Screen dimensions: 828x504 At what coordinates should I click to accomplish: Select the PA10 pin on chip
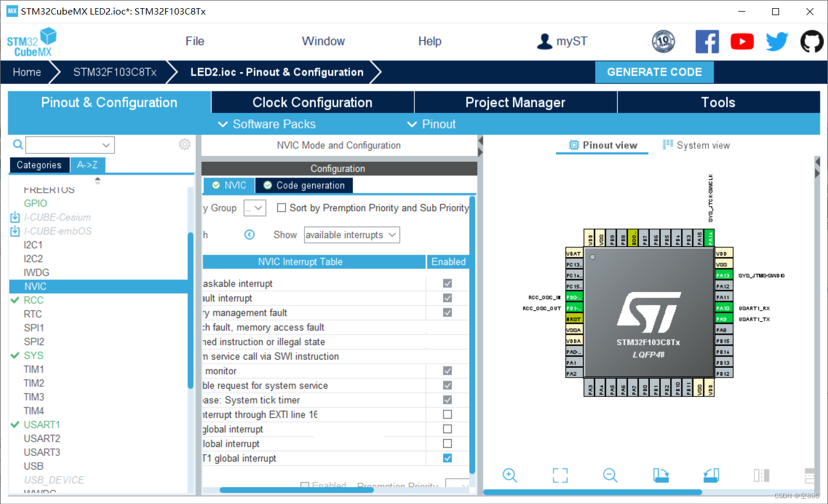[x=723, y=308]
